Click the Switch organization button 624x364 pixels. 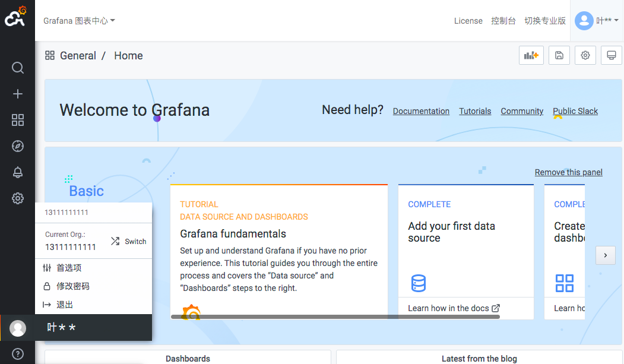[x=129, y=242]
